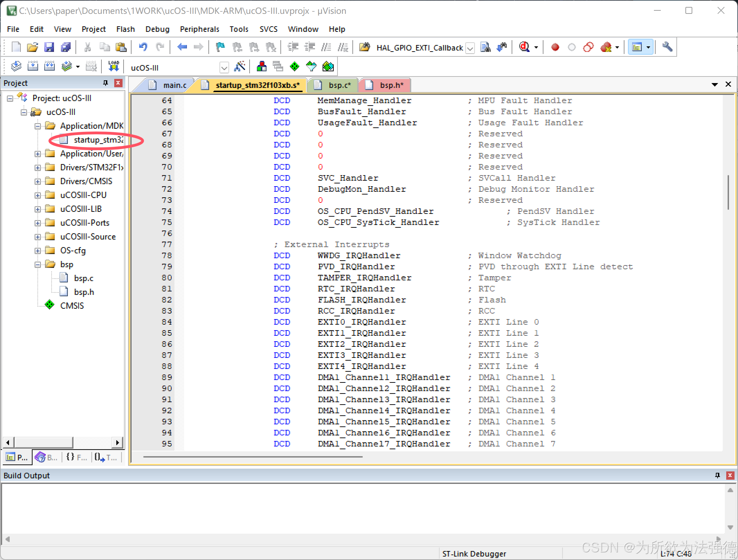Open the target selection dropdown for ucOS-III
This screenshot has width=738, height=560.
pyautogui.click(x=224, y=67)
